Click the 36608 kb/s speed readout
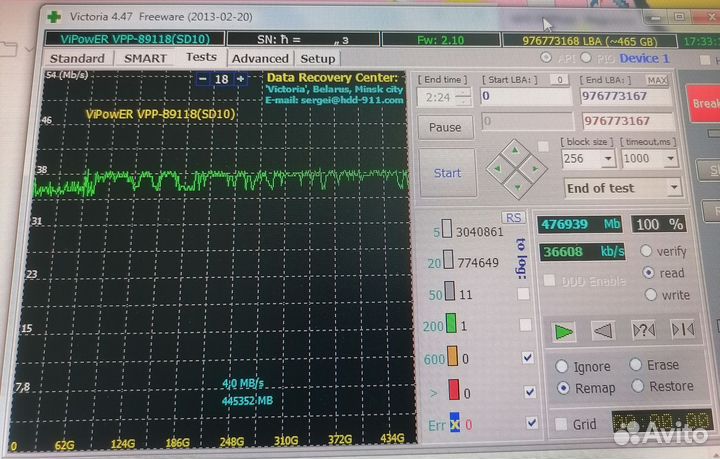720x459 pixels. [583, 252]
